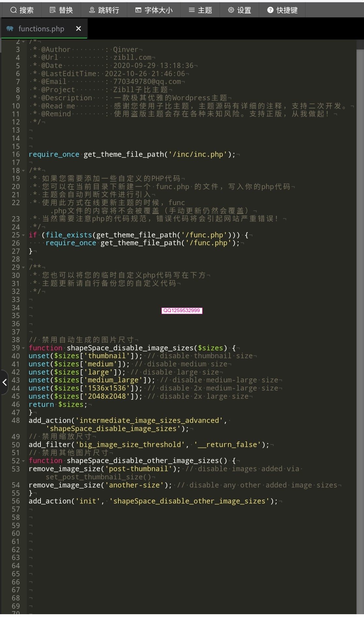Click line number 16 in the gutter
This screenshot has height=622, width=364.
coord(16,154)
